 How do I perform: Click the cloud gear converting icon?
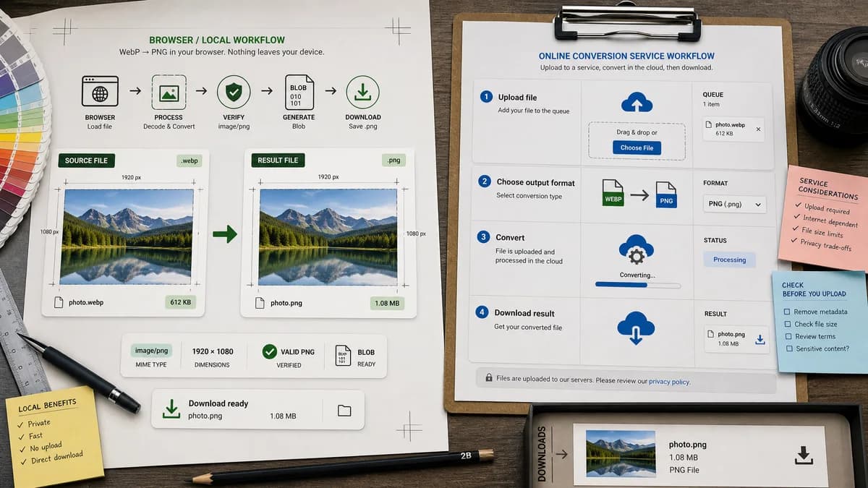pyautogui.click(x=637, y=250)
